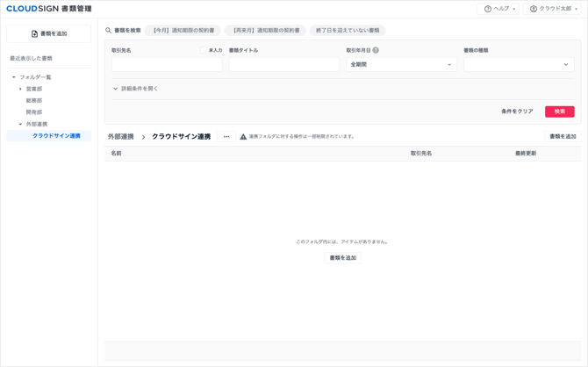Select 【今月】通知期限の契約書 filter
This screenshot has height=367, width=588.
point(183,31)
